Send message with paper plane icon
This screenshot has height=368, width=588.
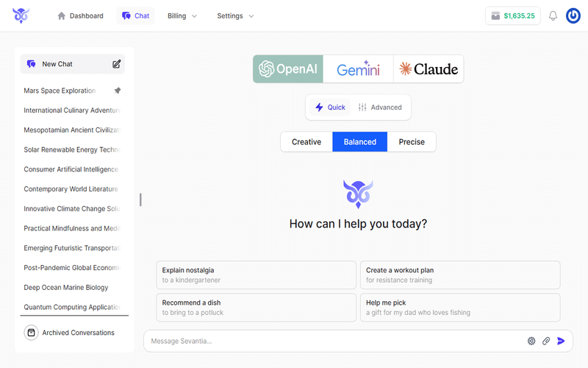pyautogui.click(x=562, y=341)
